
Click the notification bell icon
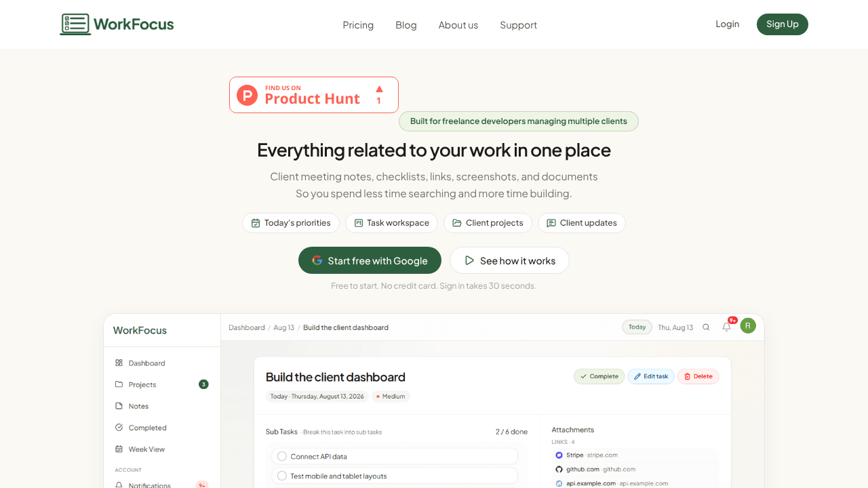click(x=726, y=327)
